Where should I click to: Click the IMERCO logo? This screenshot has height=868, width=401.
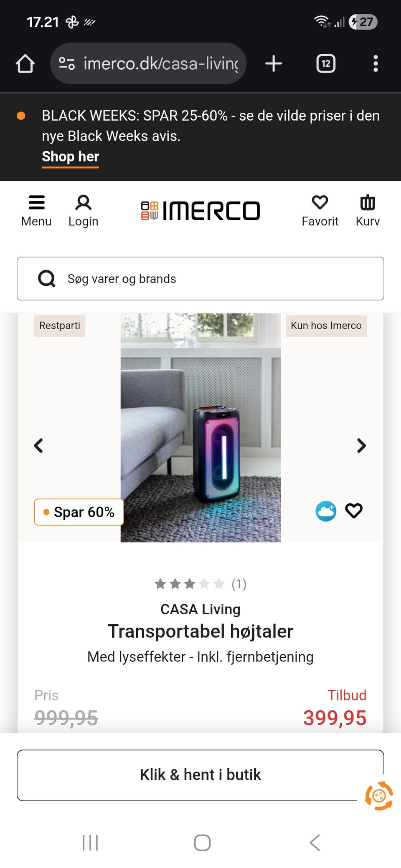(x=200, y=210)
